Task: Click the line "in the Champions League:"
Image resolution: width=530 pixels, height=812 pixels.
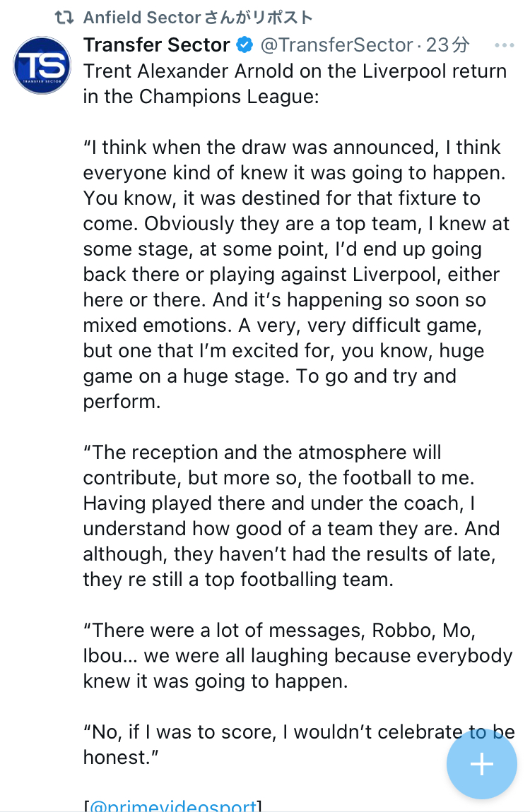Action: coord(201,97)
